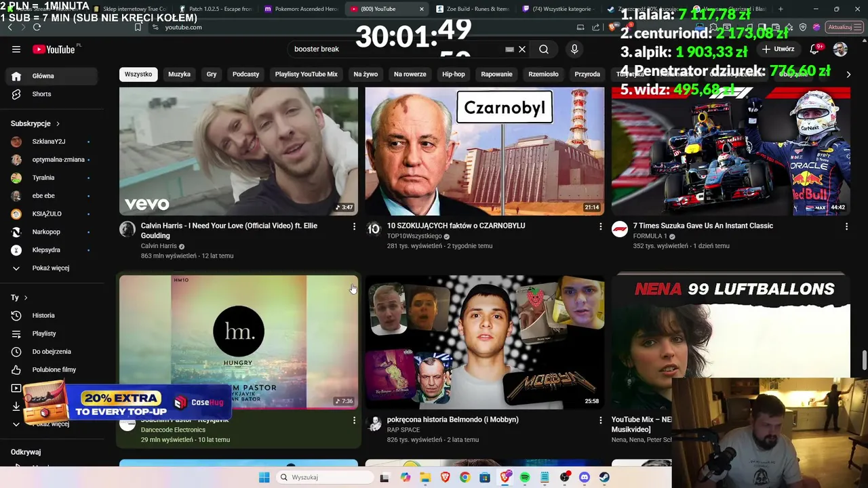Open Calvin Harris channel avatar
Image resolution: width=868 pixels, height=488 pixels.
(x=127, y=229)
